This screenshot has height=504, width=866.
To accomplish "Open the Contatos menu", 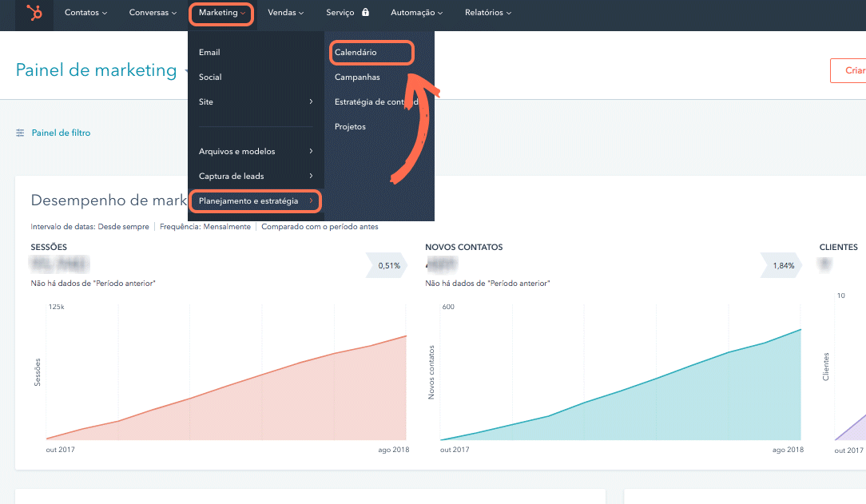I will (85, 12).
